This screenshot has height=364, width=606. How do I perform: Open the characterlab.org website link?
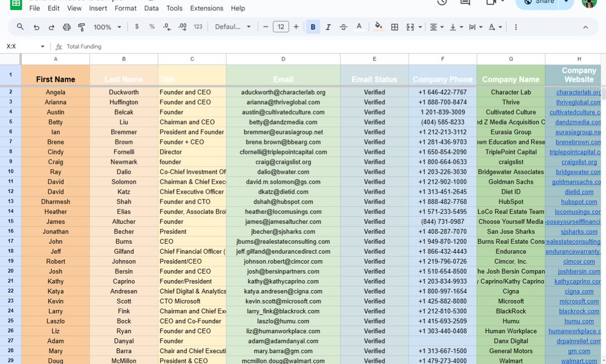click(578, 92)
